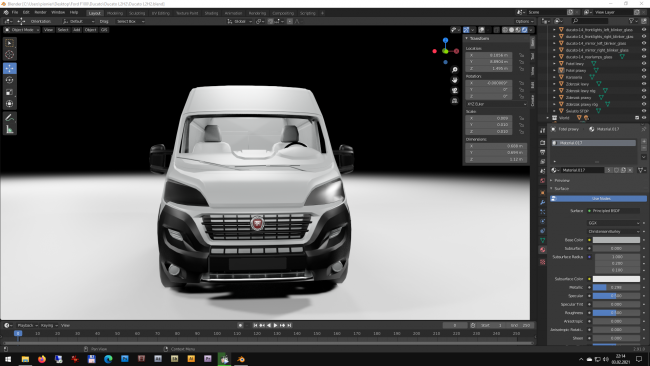Viewport: 650px width, 366px height.
Task: Add a material slot with plus icon
Action: [x=644, y=142]
